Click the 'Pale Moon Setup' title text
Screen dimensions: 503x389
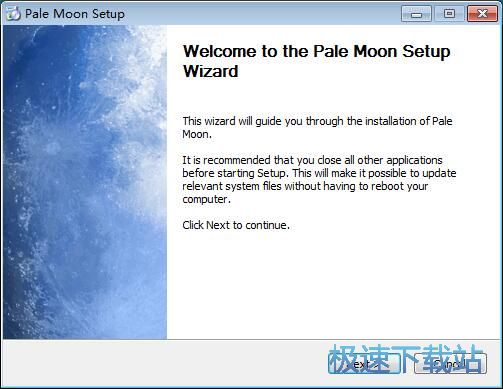[x=75, y=14]
